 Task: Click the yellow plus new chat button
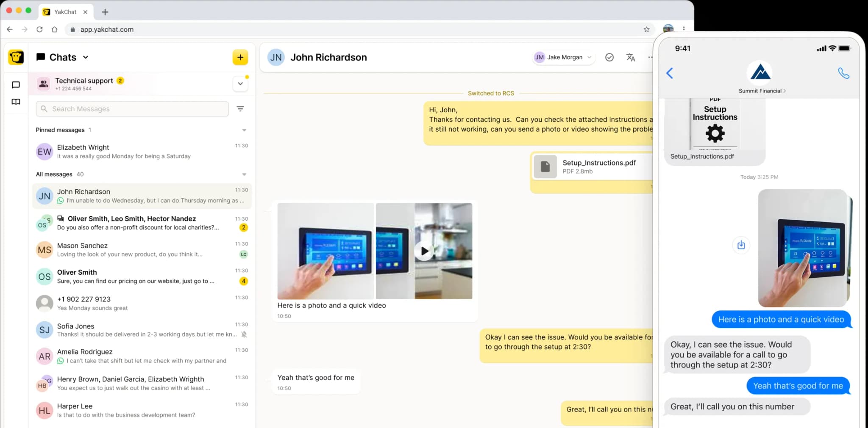click(240, 57)
